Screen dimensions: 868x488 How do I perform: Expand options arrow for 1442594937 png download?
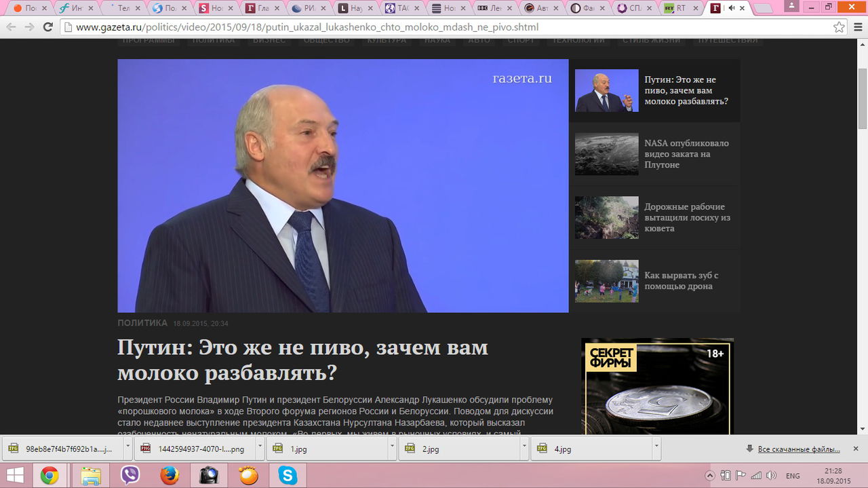[x=260, y=449]
